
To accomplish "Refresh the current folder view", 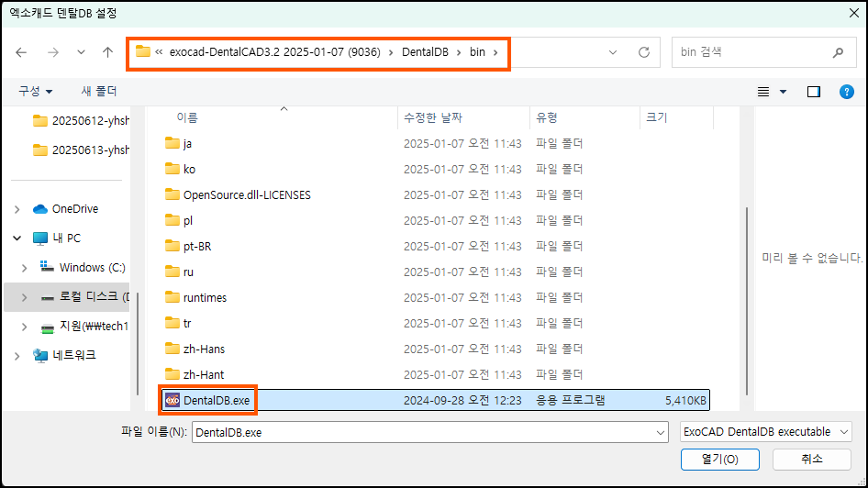I will 643,52.
